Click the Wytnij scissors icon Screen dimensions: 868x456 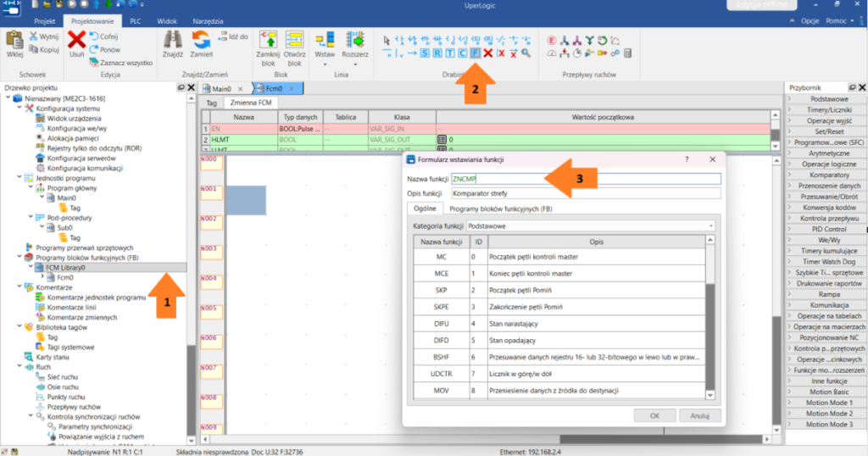(34, 36)
